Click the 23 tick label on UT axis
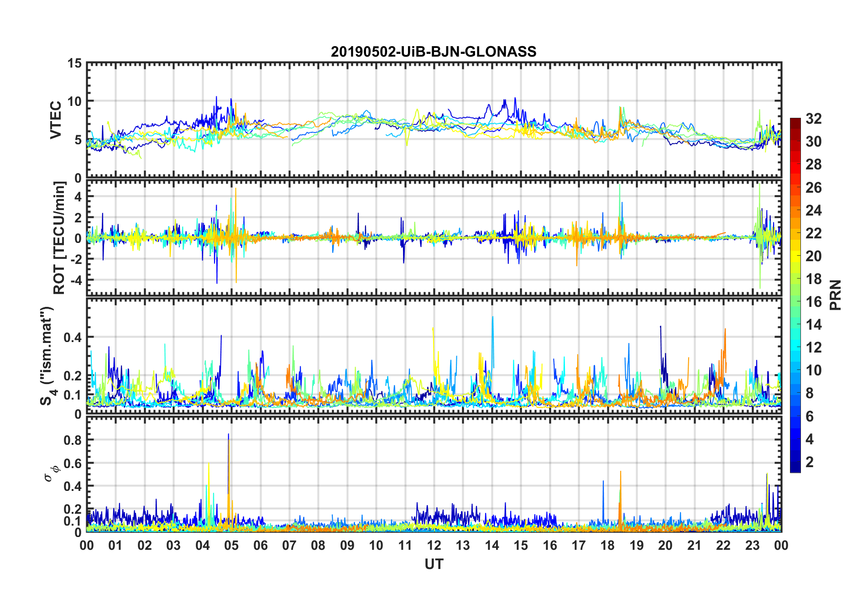The height and width of the screenshot is (590, 868). [x=752, y=546]
